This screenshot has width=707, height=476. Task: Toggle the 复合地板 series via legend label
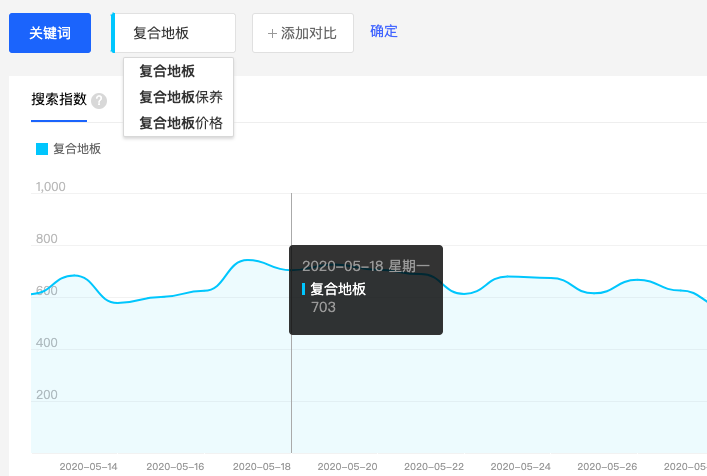pos(77,149)
